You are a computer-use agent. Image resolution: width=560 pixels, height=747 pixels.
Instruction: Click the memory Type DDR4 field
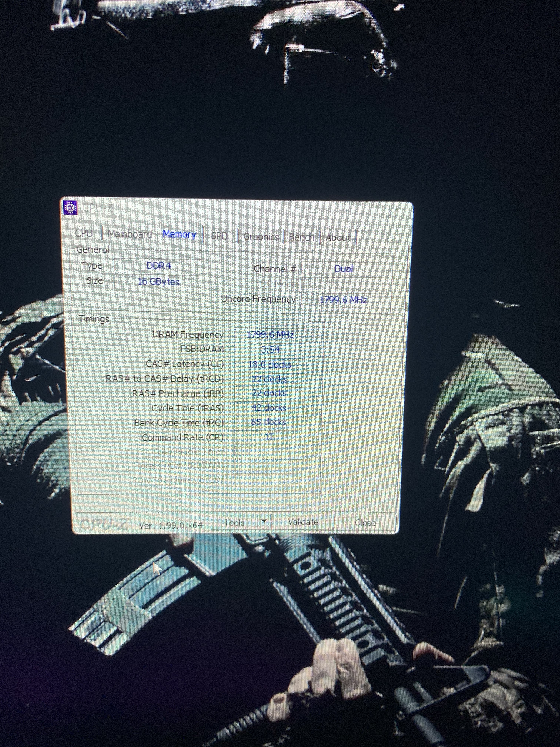coord(158,266)
